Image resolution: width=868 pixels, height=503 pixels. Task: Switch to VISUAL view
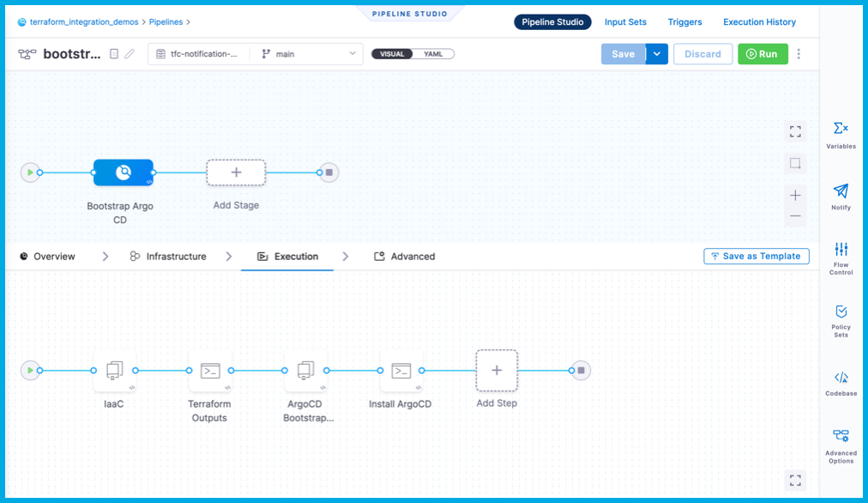click(x=392, y=54)
